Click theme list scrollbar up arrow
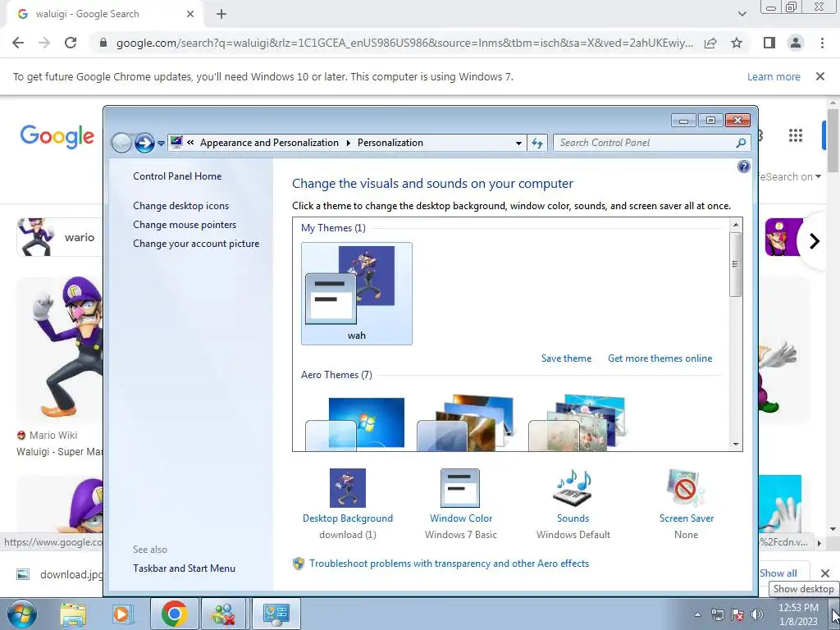 pos(736,225)
